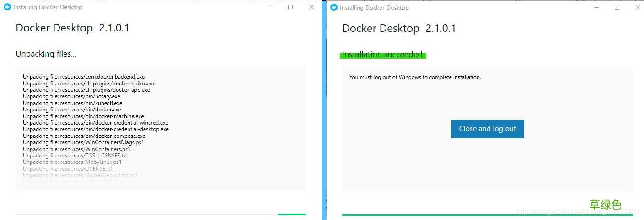This screenshot has width=644, height=220.
Task: Click the Close and log out button
Action: click(x=487, y=129)
